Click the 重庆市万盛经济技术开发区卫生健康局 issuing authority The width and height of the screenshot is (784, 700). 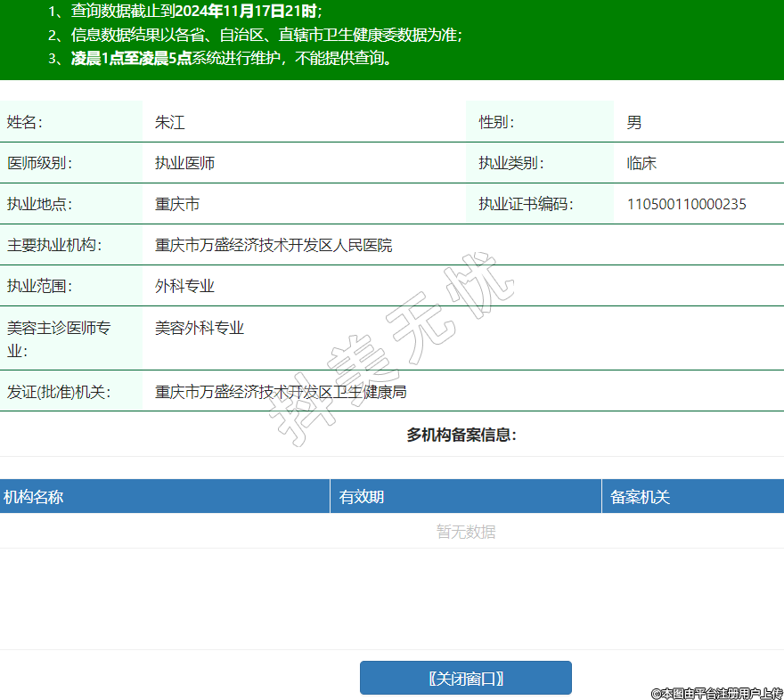point(281,392)
